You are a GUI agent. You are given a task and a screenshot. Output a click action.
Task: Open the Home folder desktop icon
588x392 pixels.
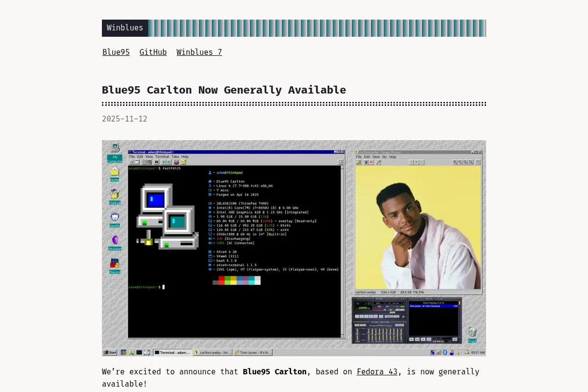[115, 174]
